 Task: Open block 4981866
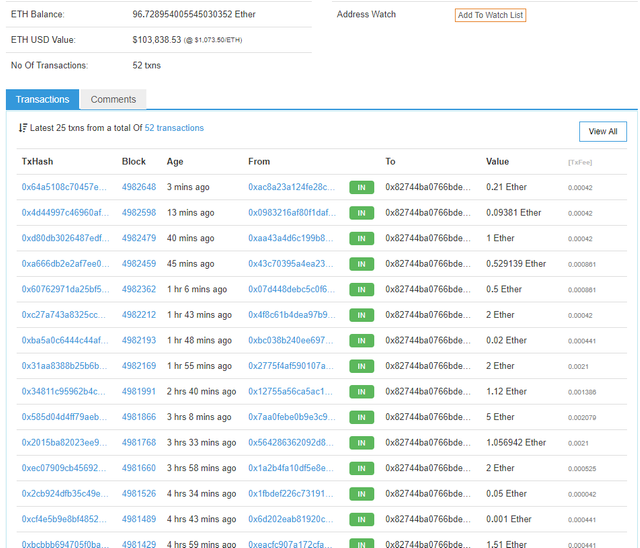[139, 417]
